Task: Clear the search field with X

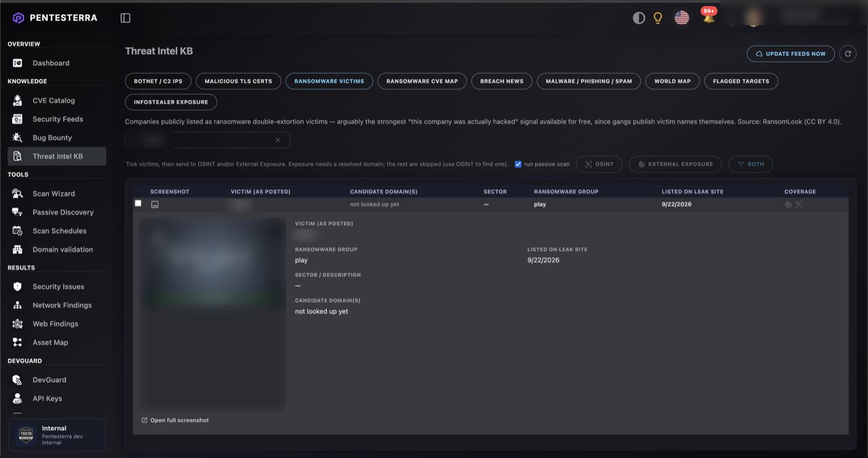Action: click(x=278, y=140)
